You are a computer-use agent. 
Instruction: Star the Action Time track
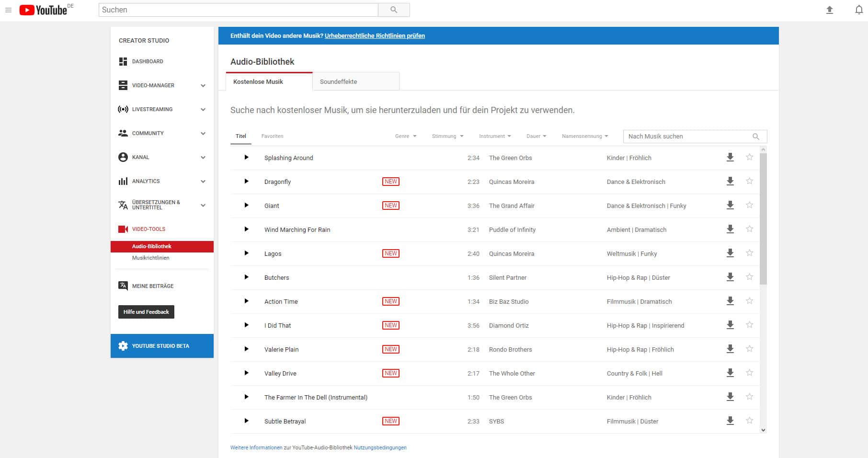point(750,301)
